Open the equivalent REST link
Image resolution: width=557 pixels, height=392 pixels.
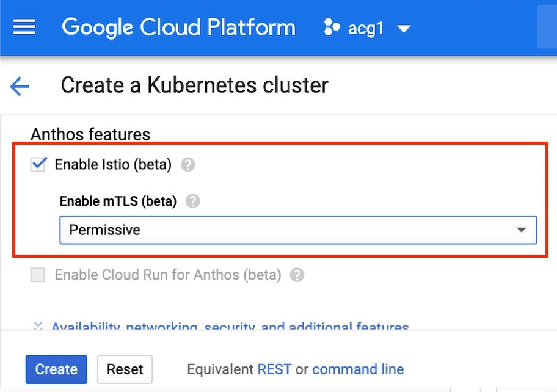274,369
